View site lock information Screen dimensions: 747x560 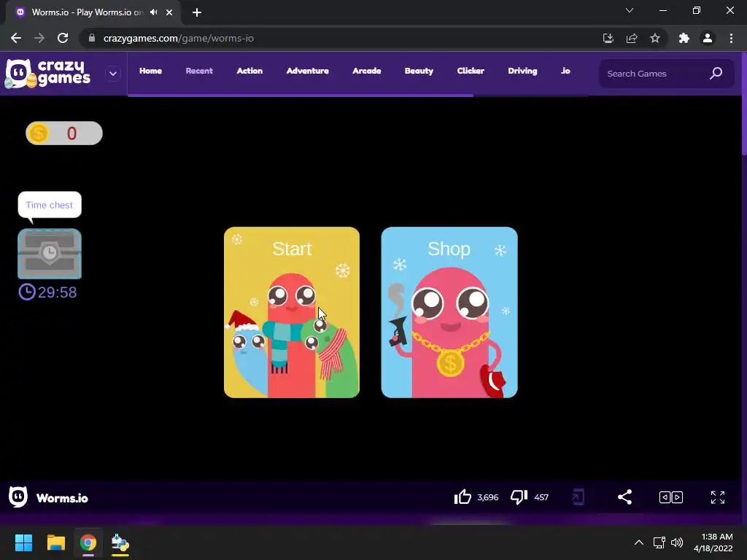point(92,38)
